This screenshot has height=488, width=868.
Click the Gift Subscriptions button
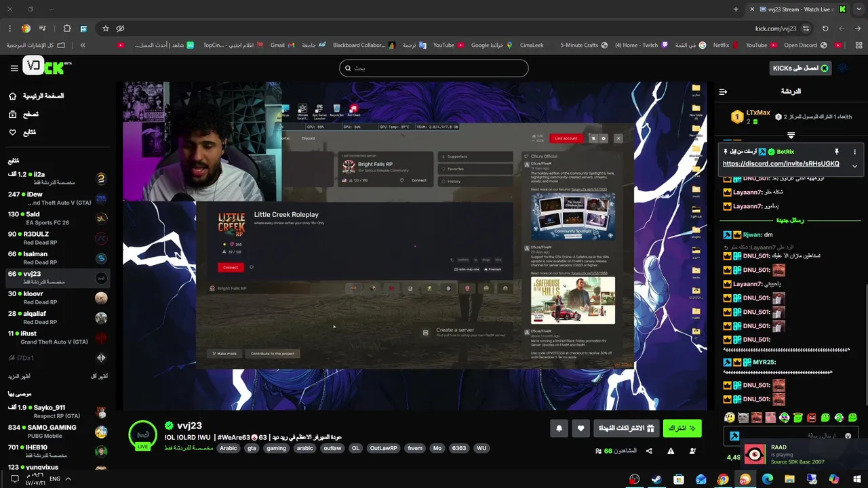(626, 428)
